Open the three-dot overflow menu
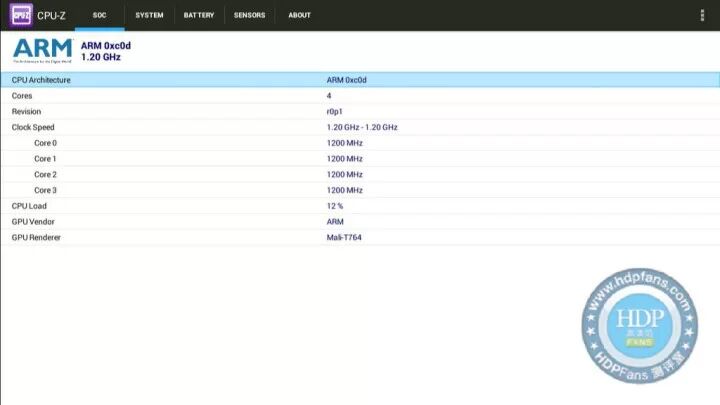The image size is (720, 405). [702, 15]
